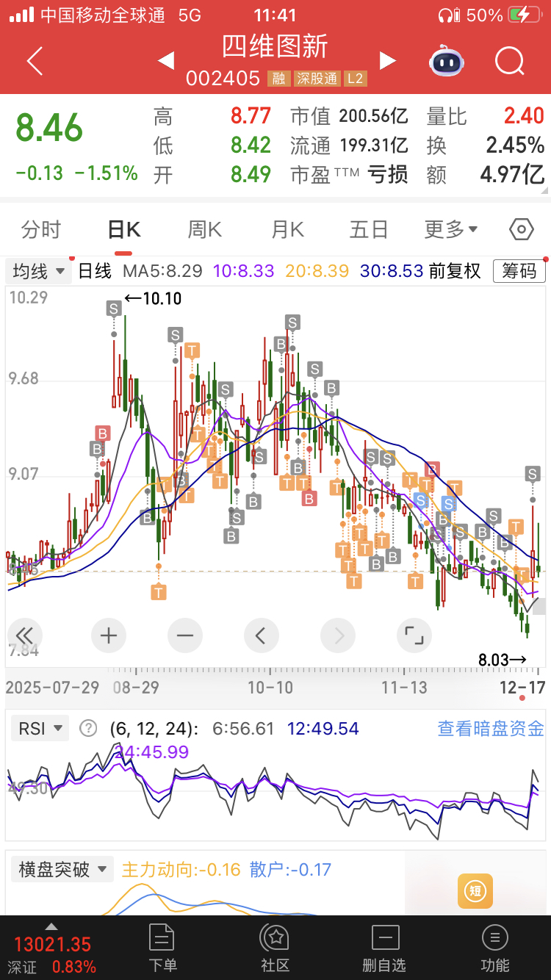Zoom in chart with plus button
The image size is (551, 980).
point(109,635)
